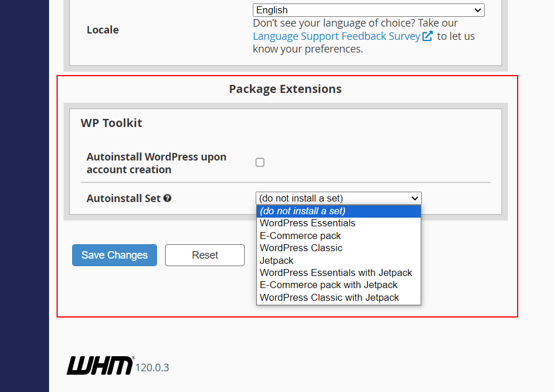The image size is (554, 392).
Task: Select the Jetpack set option
Action: 276,260
